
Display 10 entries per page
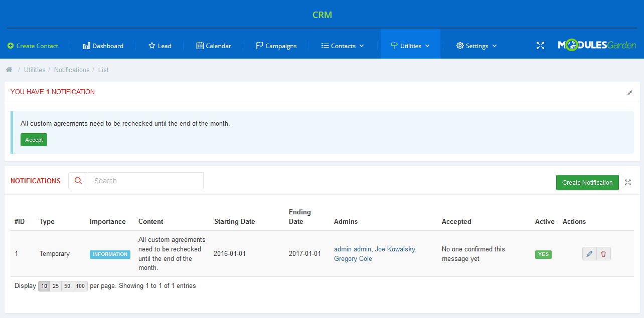(44, 286)
